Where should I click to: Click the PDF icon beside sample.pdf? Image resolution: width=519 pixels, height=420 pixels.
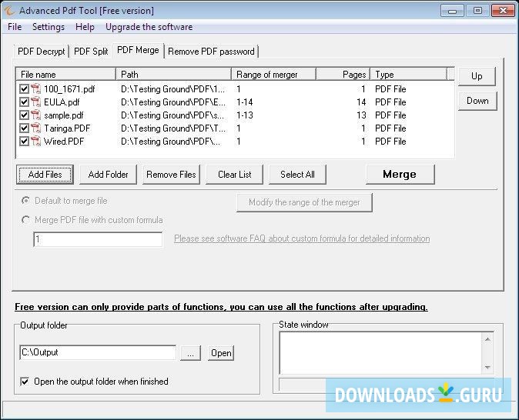coord(35,115)
